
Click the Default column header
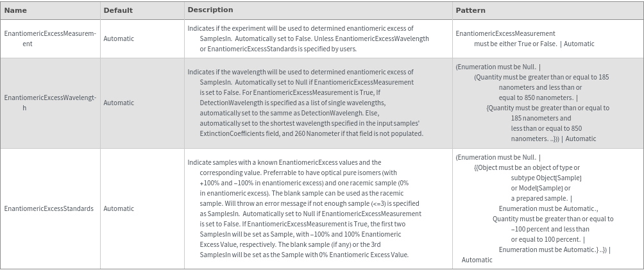coord(118,10)
